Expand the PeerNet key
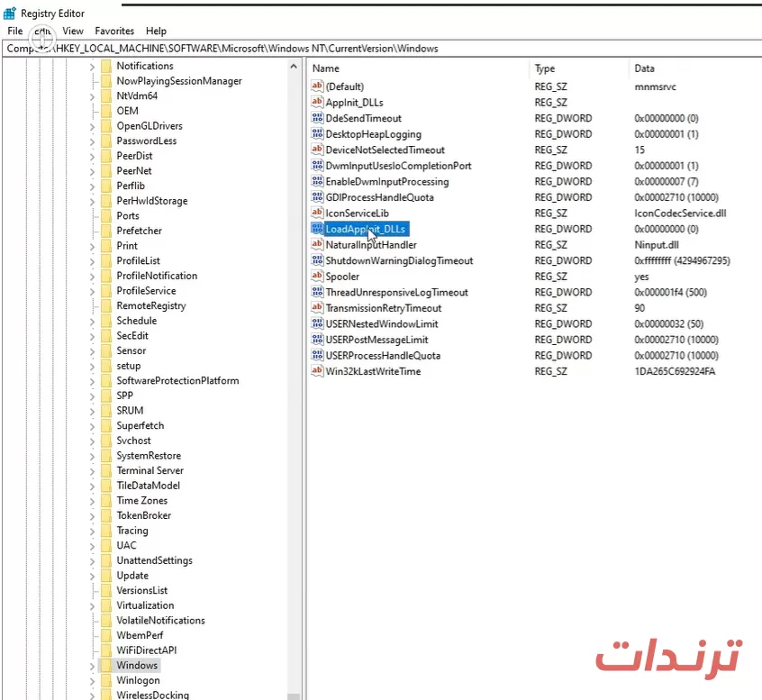Image resolution: width=762 pixels, height=700 pixels. [x=93, y=171]
